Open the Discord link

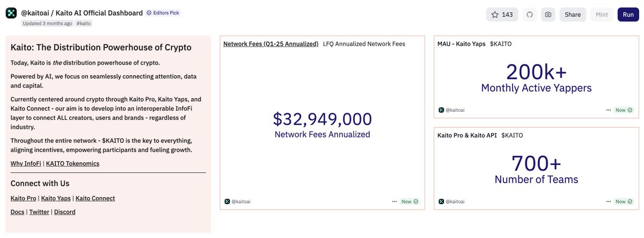tap(64, 212)
